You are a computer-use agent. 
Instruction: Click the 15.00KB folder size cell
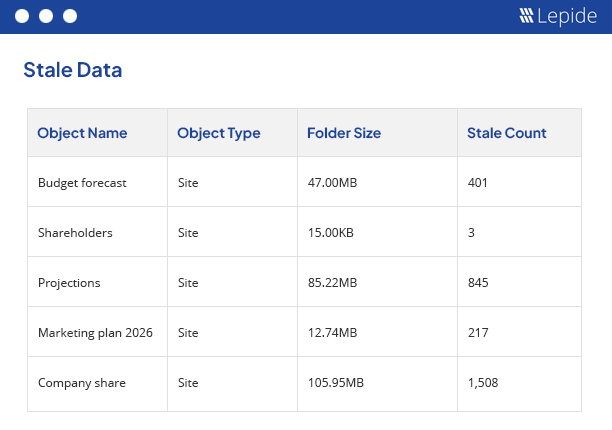[330, 233]
